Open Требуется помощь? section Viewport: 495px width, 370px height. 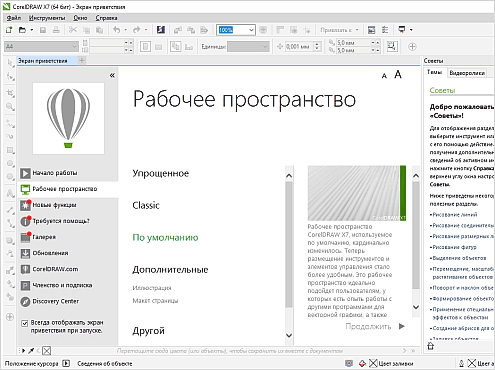click(x=68, y=221)
